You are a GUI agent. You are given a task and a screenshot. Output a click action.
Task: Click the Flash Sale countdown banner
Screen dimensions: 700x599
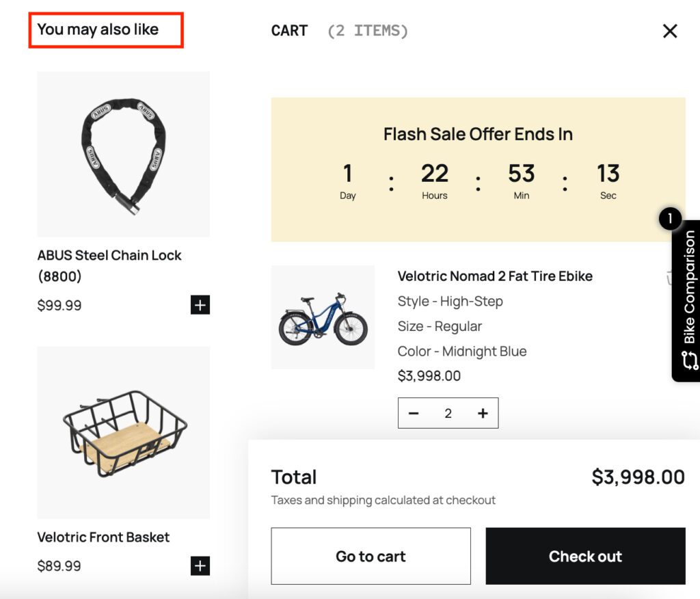pos(478,169)
